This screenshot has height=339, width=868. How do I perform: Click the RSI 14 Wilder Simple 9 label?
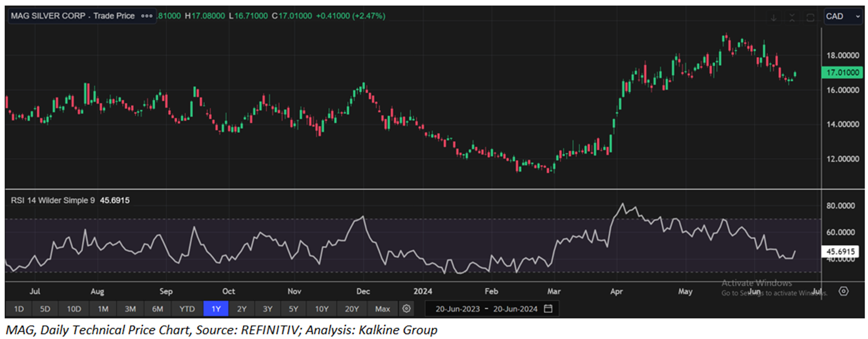coord(53,201)
